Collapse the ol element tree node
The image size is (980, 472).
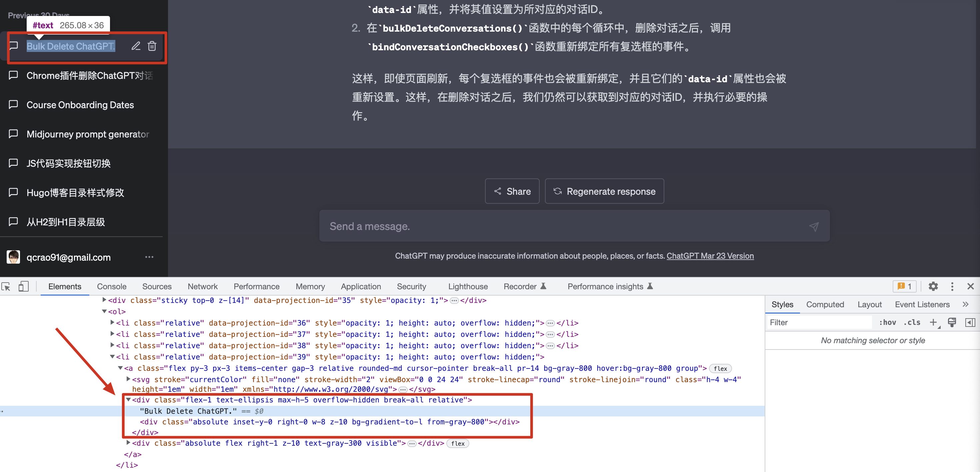pos(104,311)
